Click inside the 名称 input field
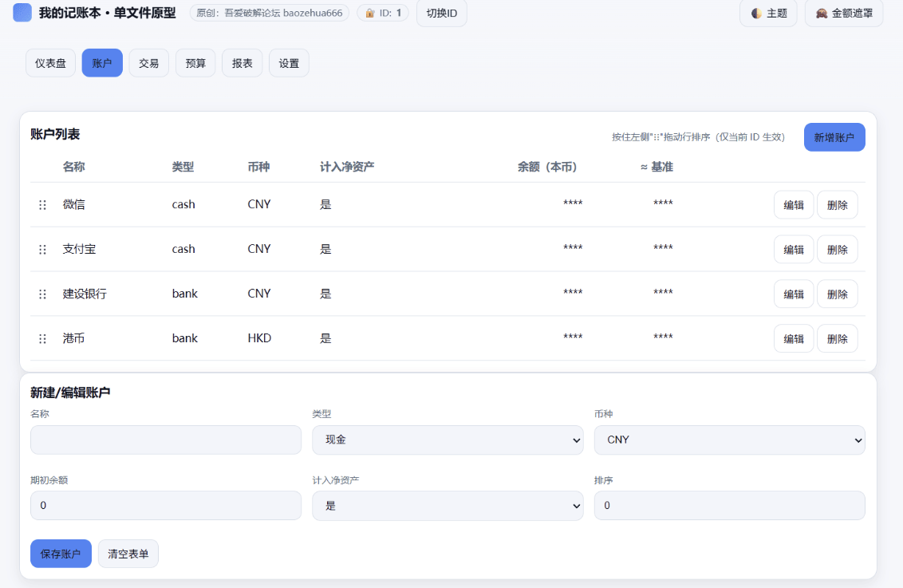The width and height of the screenshot is (903, 588). coord(165,440)
